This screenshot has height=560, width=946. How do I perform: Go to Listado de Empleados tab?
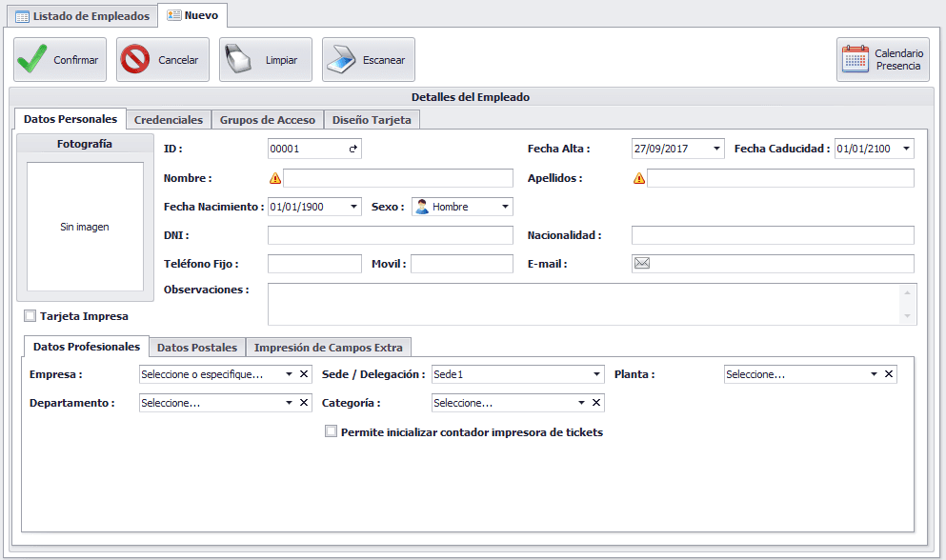pyautogui.click(x=82, y=16)
